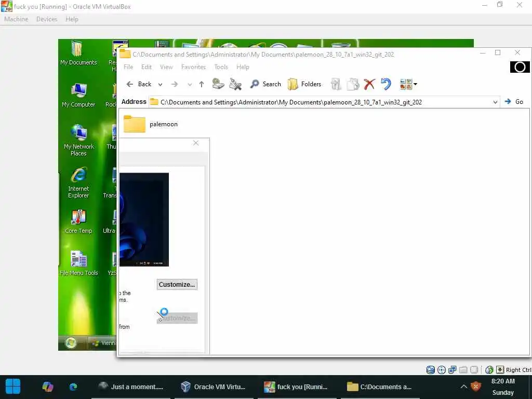Open the Forward history dropdown arrow
532x399 pixels.
[x=190, y=85]
